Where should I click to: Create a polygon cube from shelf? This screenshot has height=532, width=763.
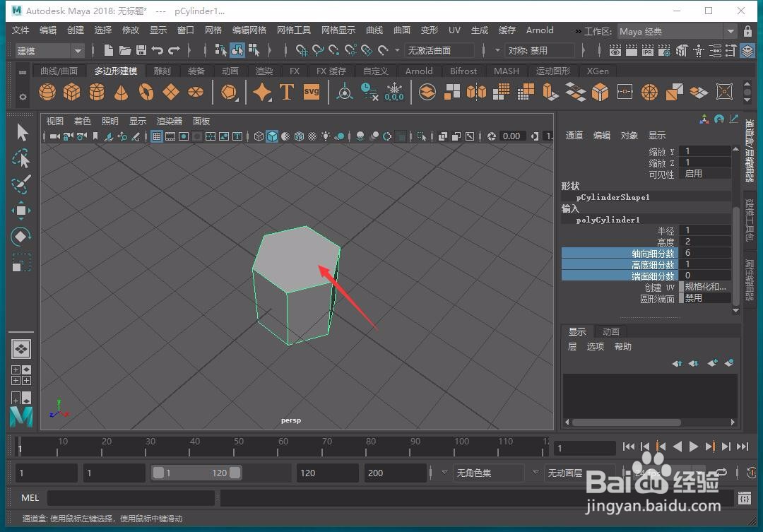71,92
